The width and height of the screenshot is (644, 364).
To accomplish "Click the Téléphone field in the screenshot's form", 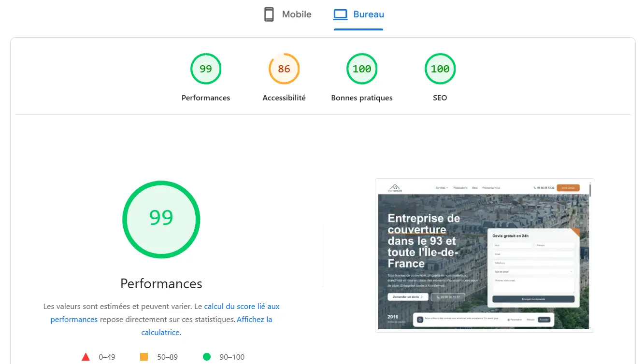I will tap(533, 263).
